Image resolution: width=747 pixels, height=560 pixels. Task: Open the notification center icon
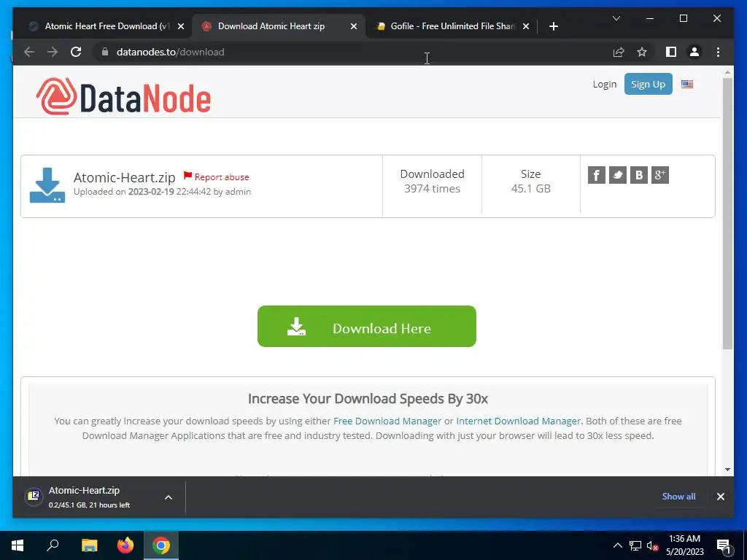(724, 546)
